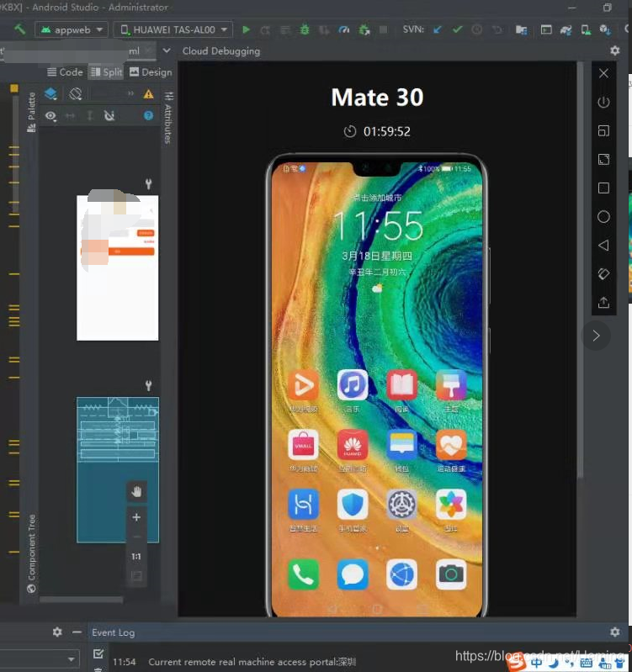Open Event Log settings gear on right
The height and width of the screenshot is (672, 632).
pos(615,632)
